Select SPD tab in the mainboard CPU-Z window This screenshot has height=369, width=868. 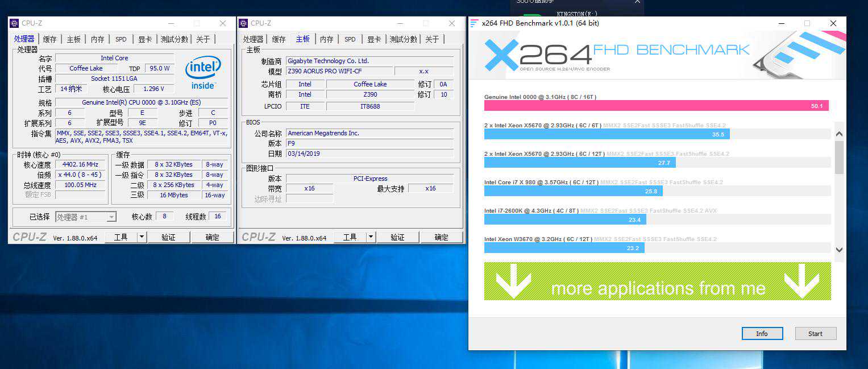pyautogui.click(x=350, y=39)
